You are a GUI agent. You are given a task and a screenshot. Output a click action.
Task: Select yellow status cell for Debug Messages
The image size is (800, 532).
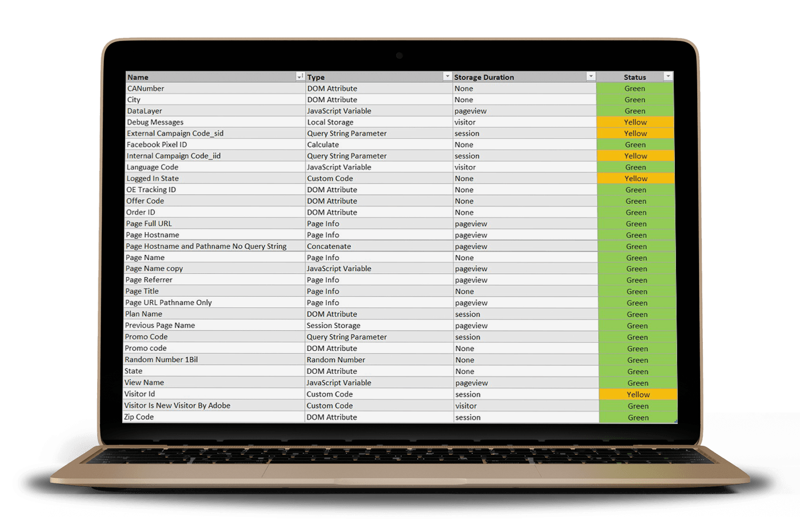[x=635, y=122]
